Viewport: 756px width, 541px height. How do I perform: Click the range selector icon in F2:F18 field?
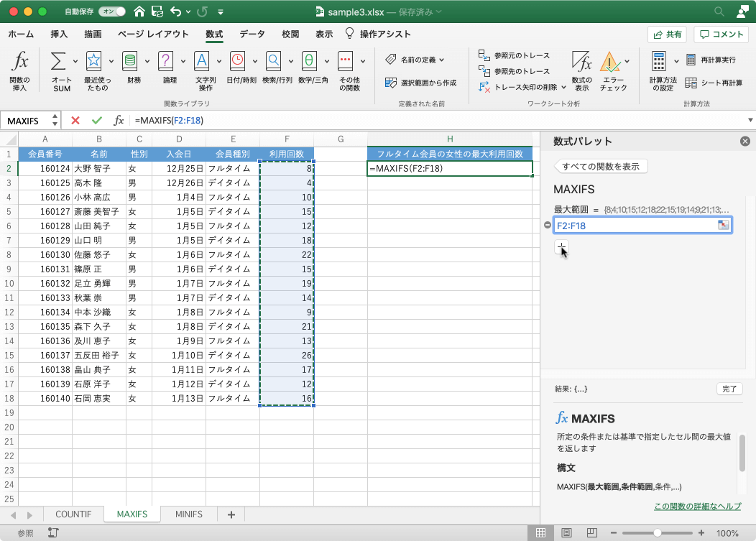[x=723, y=225]
